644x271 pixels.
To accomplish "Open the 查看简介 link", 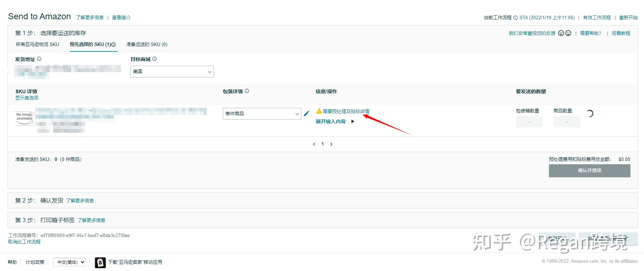I will point(121,17).
